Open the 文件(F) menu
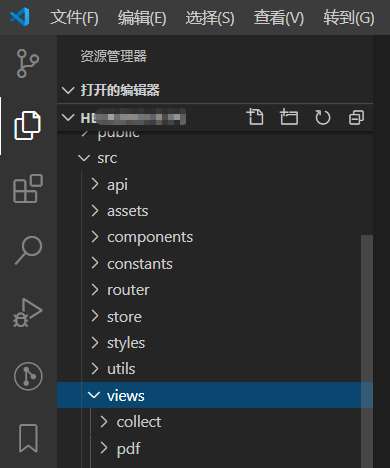The width and height of the screenshot is (390, 468). (74, 17)
